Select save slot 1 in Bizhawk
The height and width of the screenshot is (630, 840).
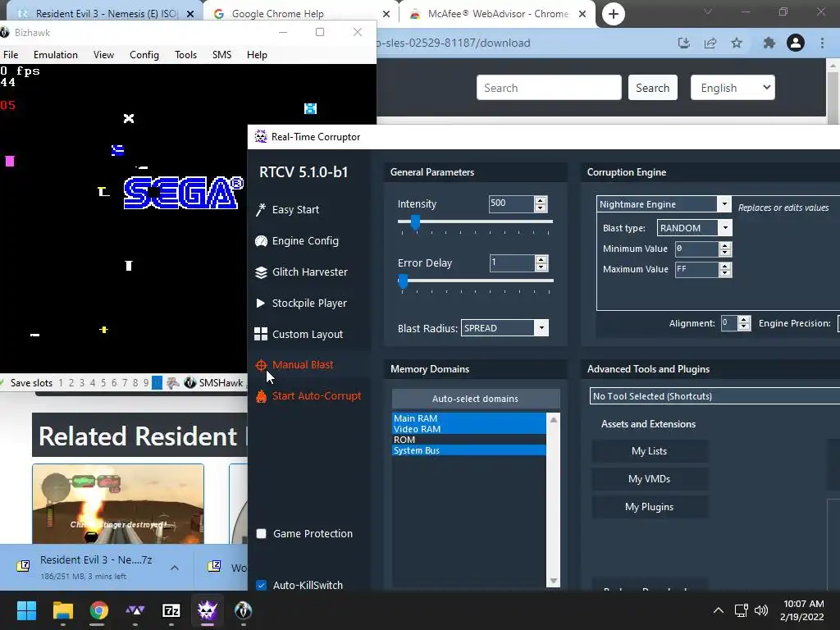tap(61, 382)
